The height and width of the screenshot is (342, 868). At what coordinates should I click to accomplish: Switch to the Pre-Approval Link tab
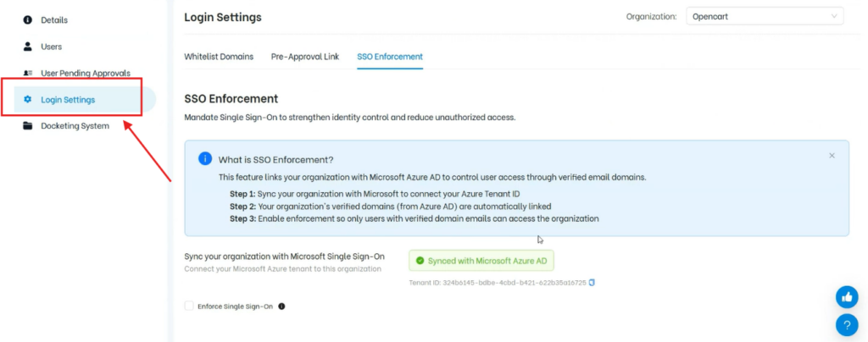click(x=305, y=57)
